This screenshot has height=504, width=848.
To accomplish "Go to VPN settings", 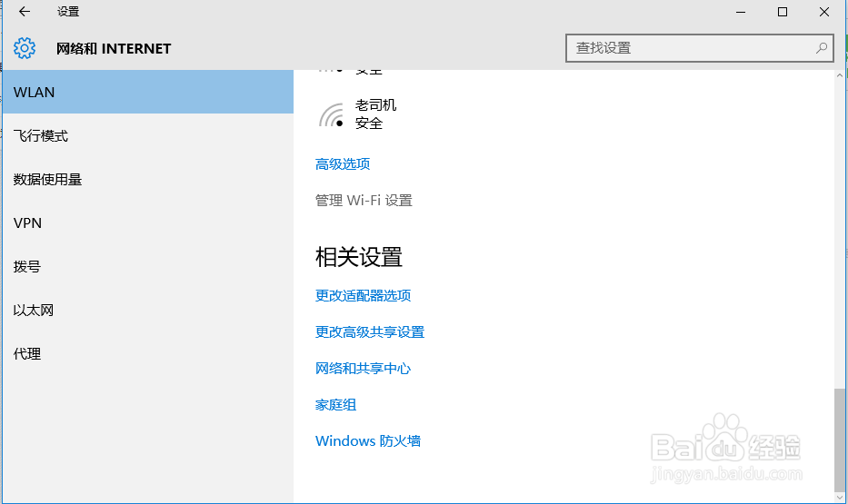I will [x=148, y=223].
